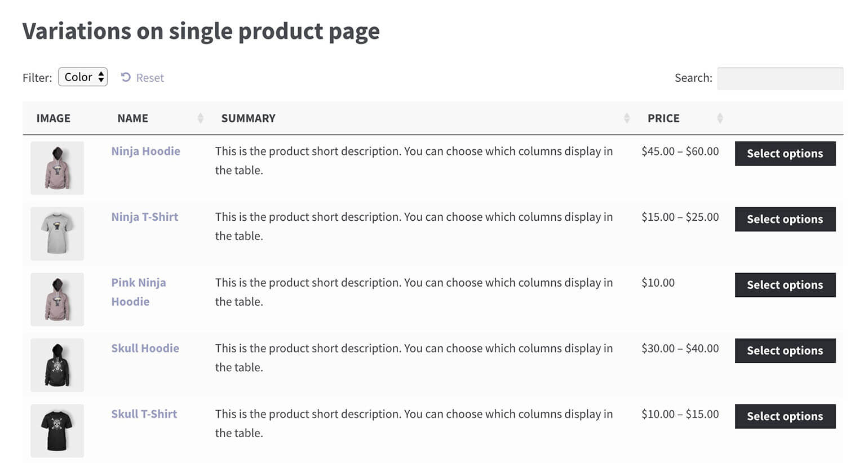
Task: Follow the Pink Ninja Hoodie link
Action: tap(138, 283)
